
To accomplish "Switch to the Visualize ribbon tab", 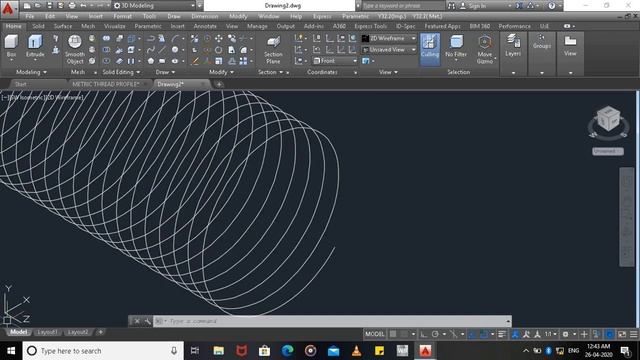I will [x=115, y=26].
